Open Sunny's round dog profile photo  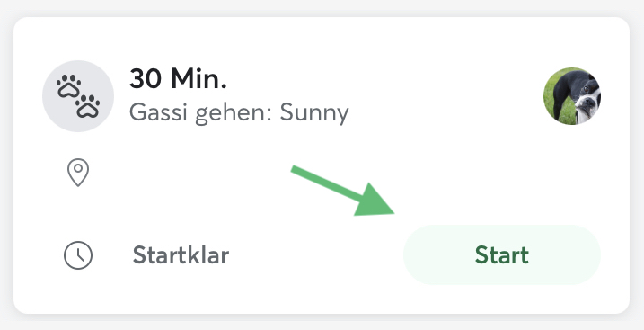[x=572, y=96]
